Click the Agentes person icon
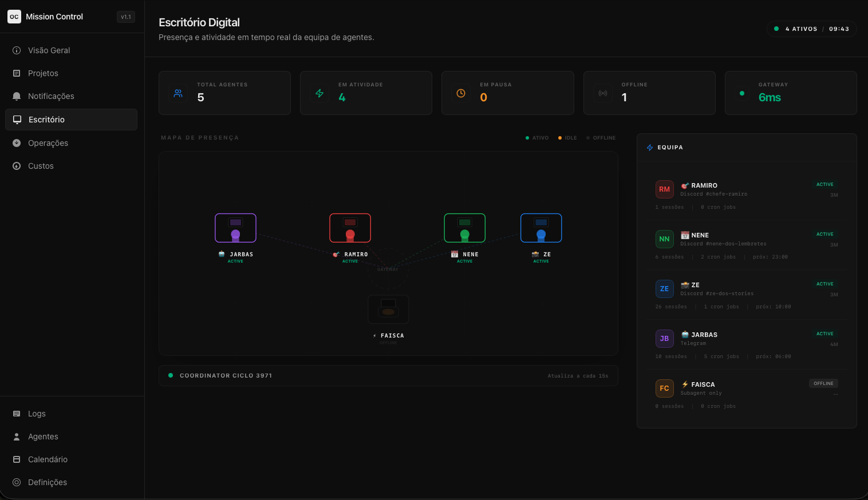 [17, 436]
